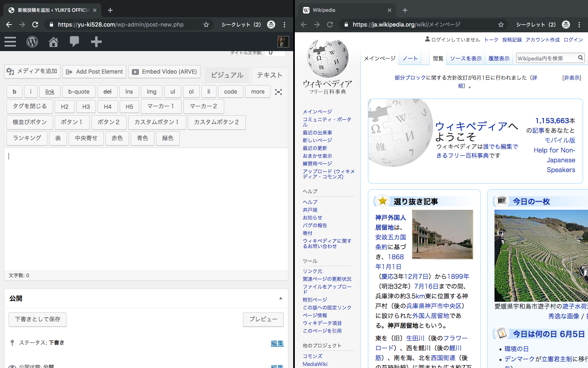
Task: Apply 青色 blue color button
Action: point(143,138)
